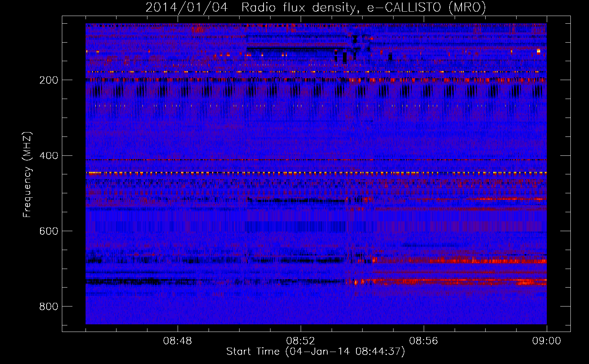Click the "Frequency (MHZ)" axis label

tap(27, 174)
